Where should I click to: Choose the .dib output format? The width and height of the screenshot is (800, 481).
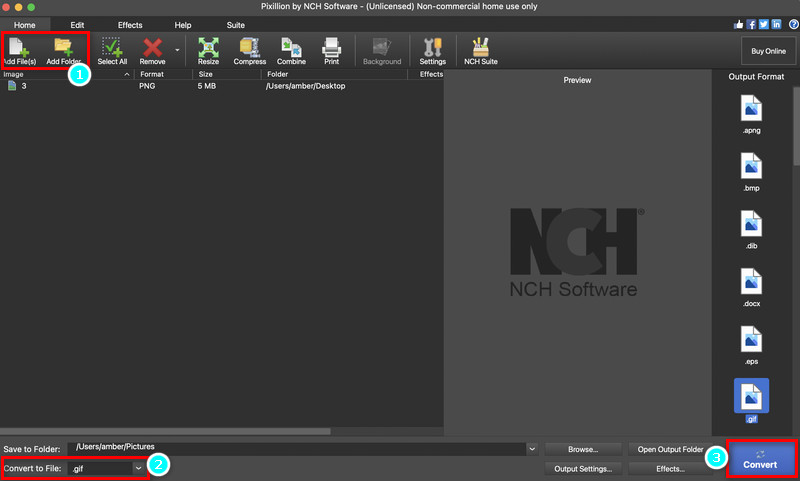(x=751, y=230)
